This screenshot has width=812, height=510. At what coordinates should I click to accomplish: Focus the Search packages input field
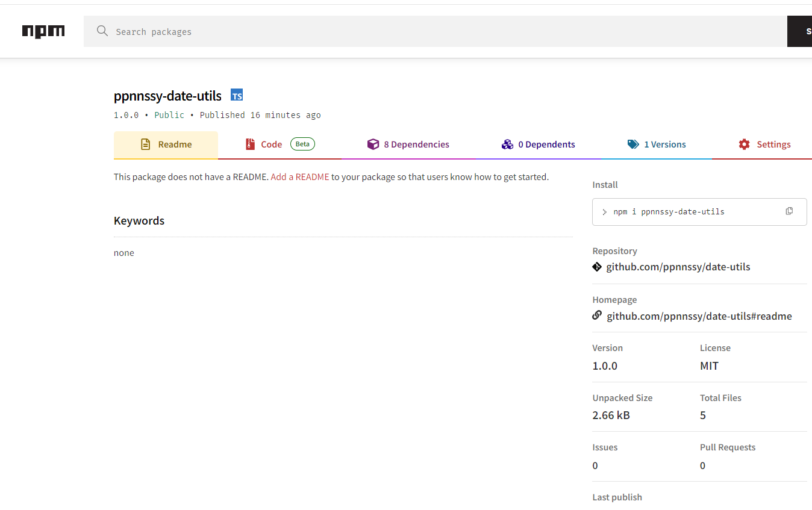click(434, 32)
